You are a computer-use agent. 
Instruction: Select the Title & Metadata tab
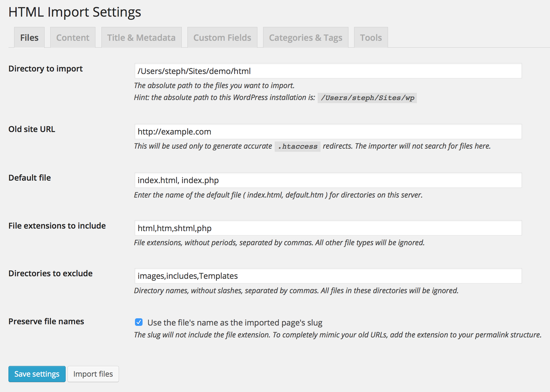click(x=141, y=38)
